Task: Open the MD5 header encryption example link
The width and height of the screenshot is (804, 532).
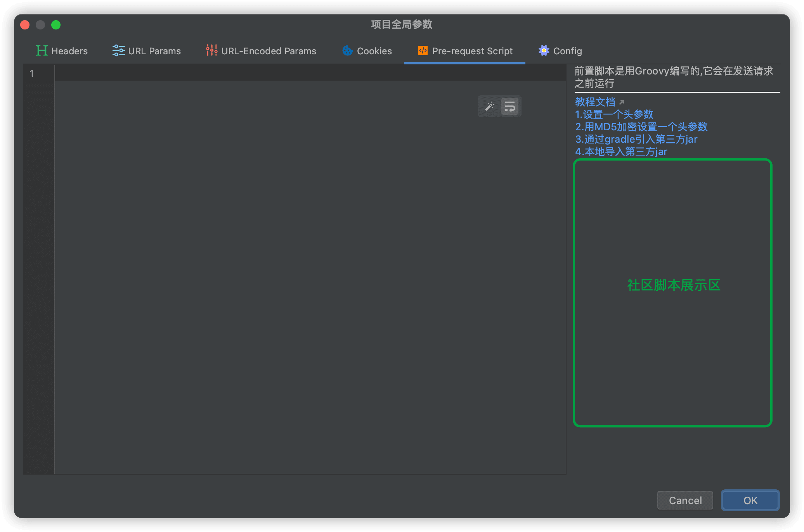Action: tap(641, 127)
